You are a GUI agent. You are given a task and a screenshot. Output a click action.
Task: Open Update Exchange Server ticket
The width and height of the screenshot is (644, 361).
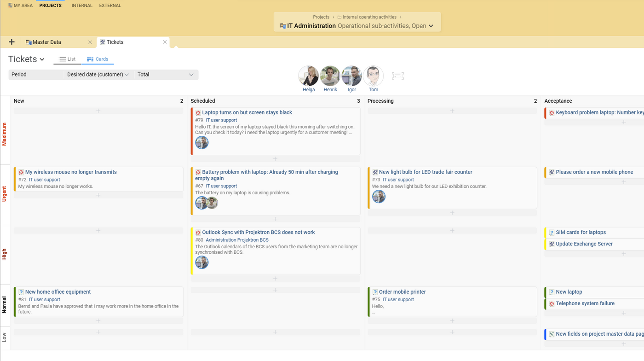coord(584,244)
